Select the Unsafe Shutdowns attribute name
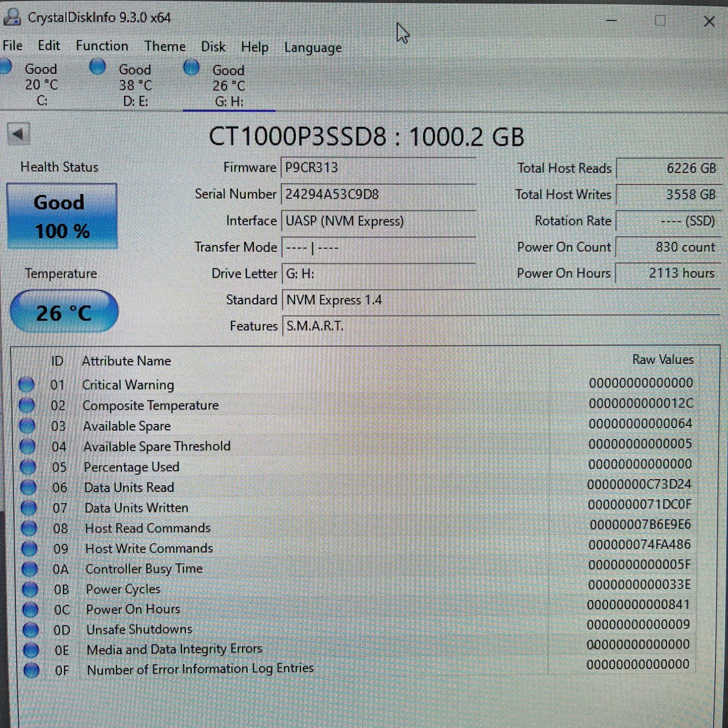Viewport: 728px width, 728px height. pyautogui.click(x=139, y=629)
